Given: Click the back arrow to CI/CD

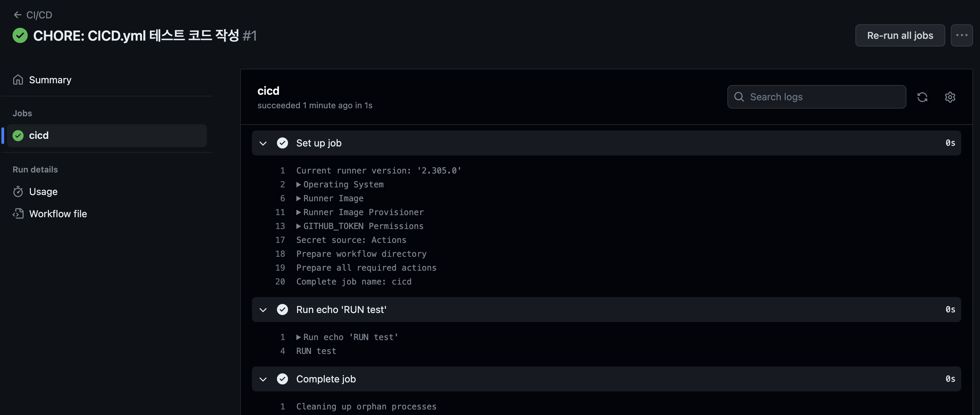Looking at the screenshot, I should coord(17,15).
